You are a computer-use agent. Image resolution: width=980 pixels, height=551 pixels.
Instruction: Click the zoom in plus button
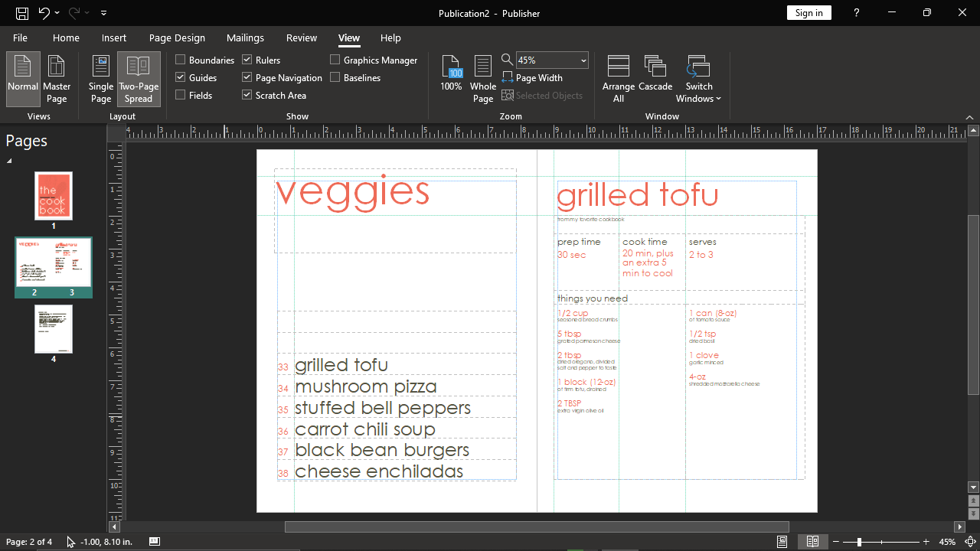[x=926, y=542]
